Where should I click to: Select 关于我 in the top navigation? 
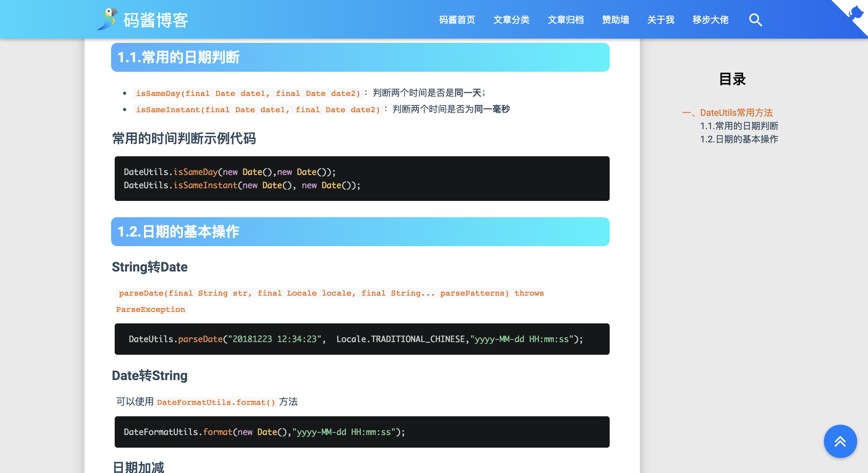point(660,20)
